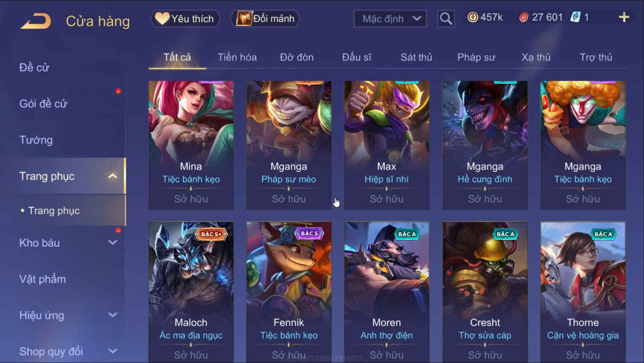This screenshot has height=363, width=644.
Task: Switch to the Tiến hóa tab
Action: pyautogui.click(x=237, y=57)
